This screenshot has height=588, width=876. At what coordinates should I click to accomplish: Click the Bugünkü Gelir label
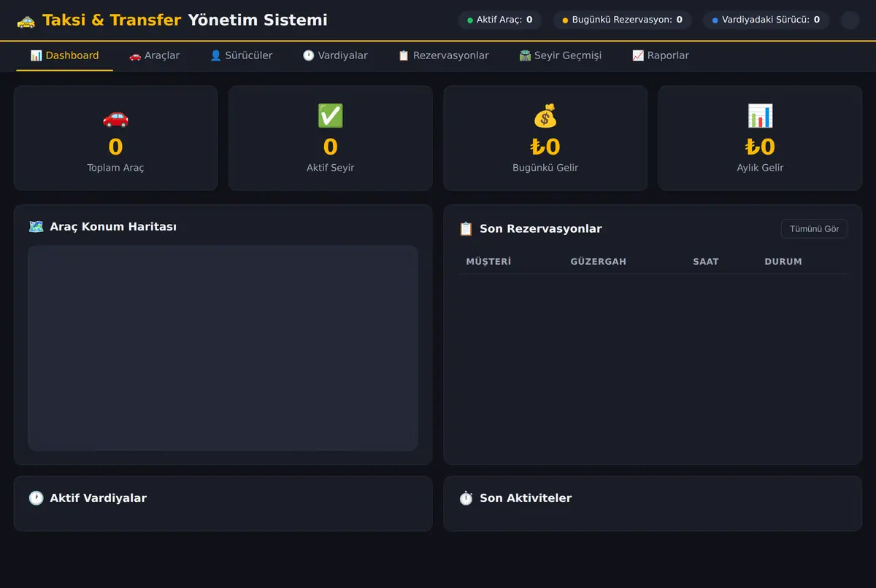pos(545,168)
